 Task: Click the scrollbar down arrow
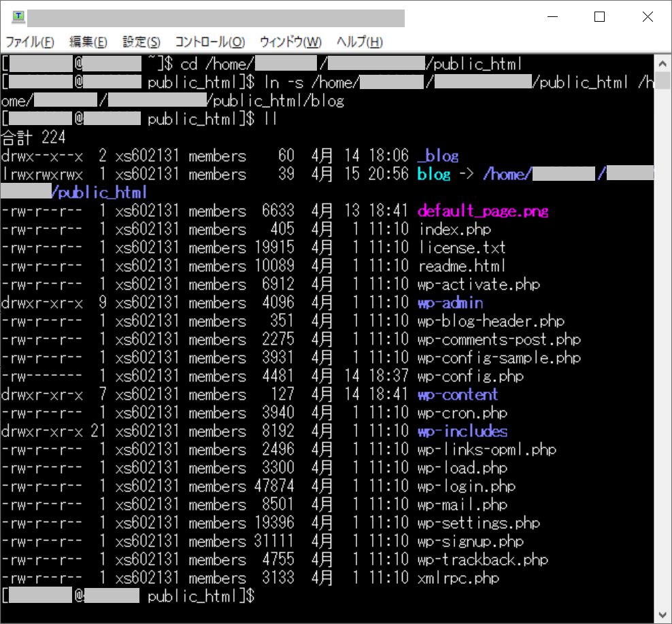point(662,615)
